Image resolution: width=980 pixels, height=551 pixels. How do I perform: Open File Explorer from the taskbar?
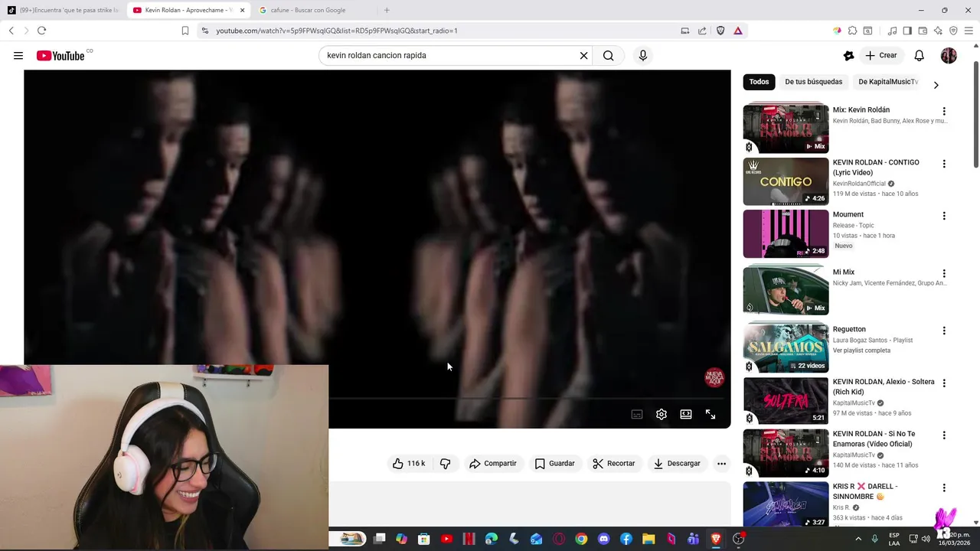click(648, 539)
